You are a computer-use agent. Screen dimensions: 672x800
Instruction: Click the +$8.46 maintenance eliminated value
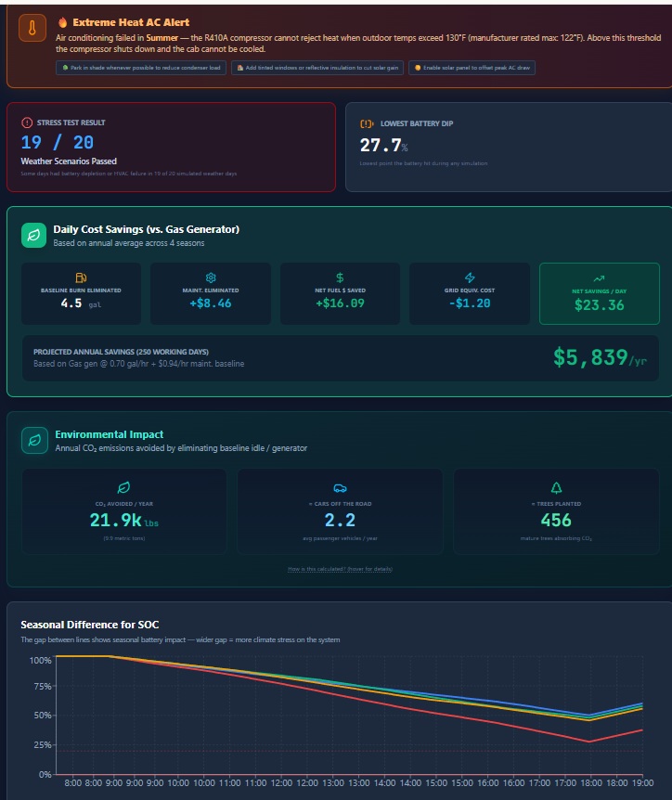[210, 303]
